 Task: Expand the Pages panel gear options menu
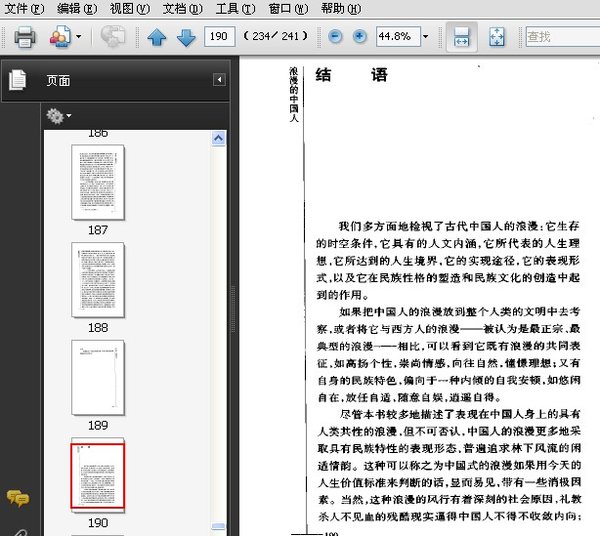click(x=58, y=116)
